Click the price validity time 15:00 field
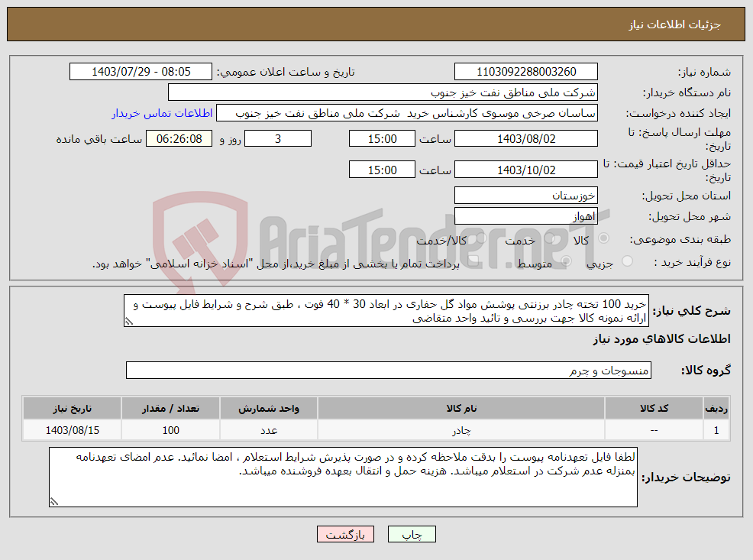Image resolution: width=753 pixels, height=560 pixels. tap(382, 170)
